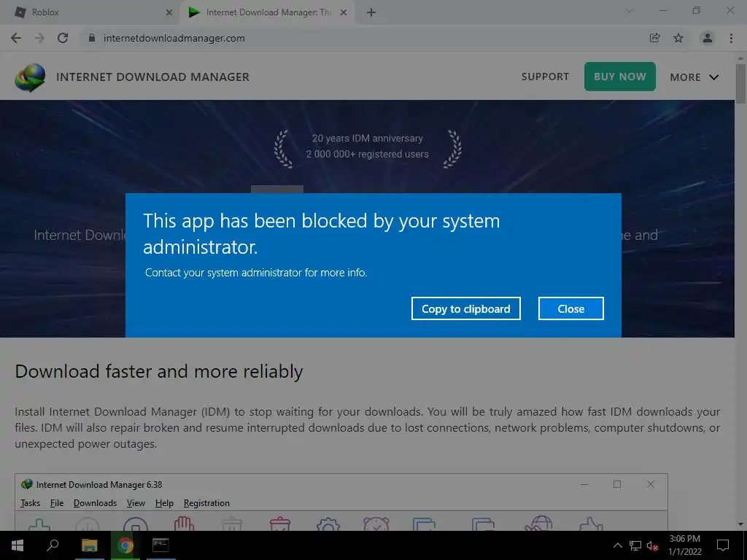The image size is (747, 560).
Task: Open the Chrome three-dot menu
Action: pos(731,38)
